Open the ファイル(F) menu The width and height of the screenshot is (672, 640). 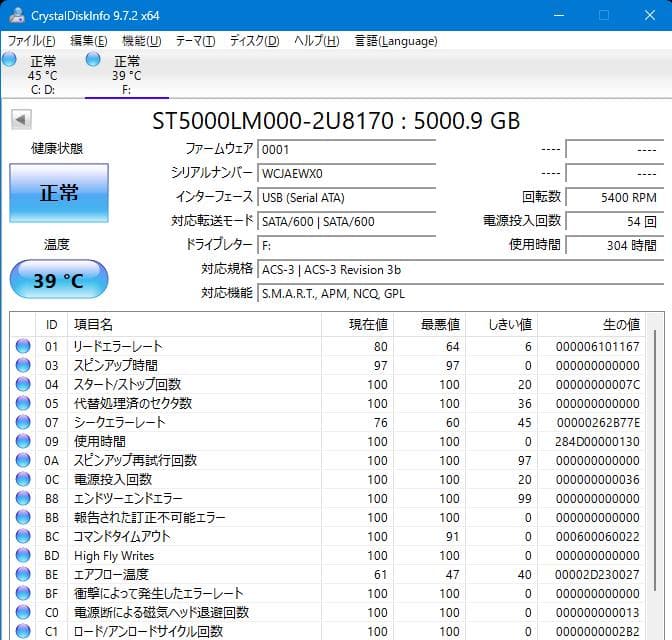pos(32,41)
